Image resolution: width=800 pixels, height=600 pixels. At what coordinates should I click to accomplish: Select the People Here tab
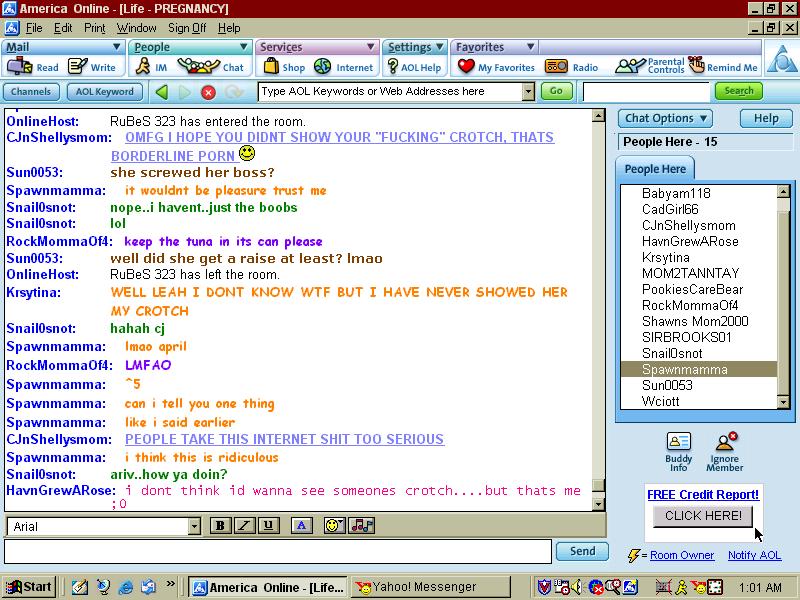655,169
